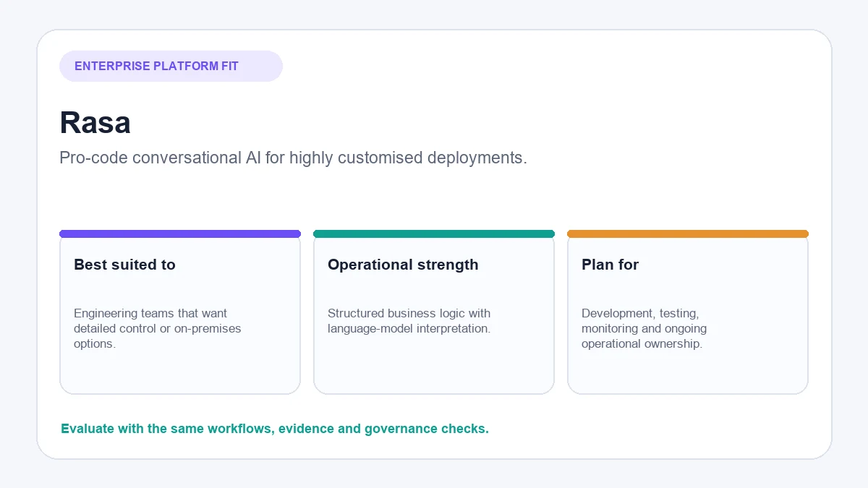Click the Engineering teams description text
Viewport: 868px width, 488px height.
click(x=158, y=328)
